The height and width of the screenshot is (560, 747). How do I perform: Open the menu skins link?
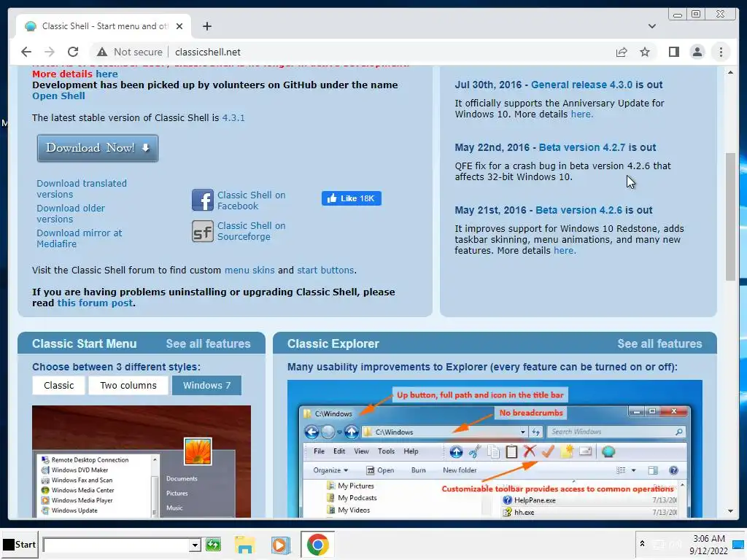pos(249,270)
